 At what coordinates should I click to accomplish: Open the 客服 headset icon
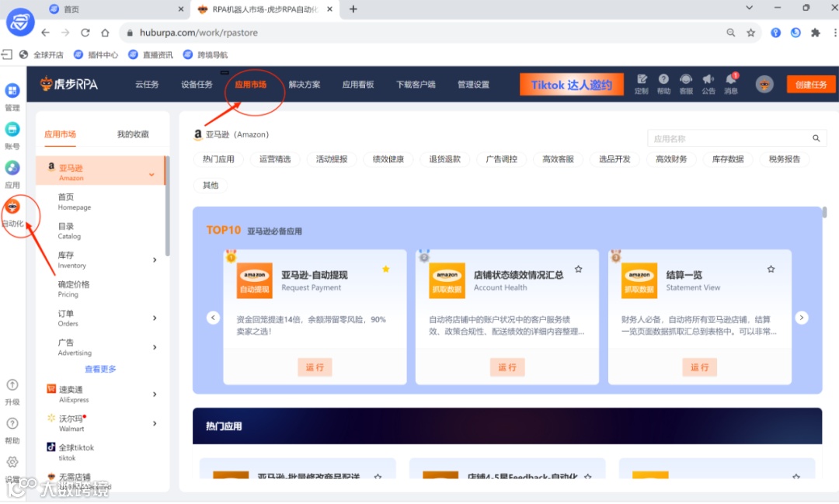686,79
